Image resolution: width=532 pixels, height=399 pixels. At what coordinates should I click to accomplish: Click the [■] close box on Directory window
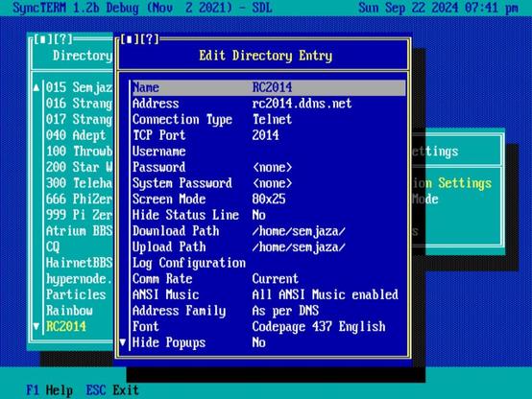43,39
